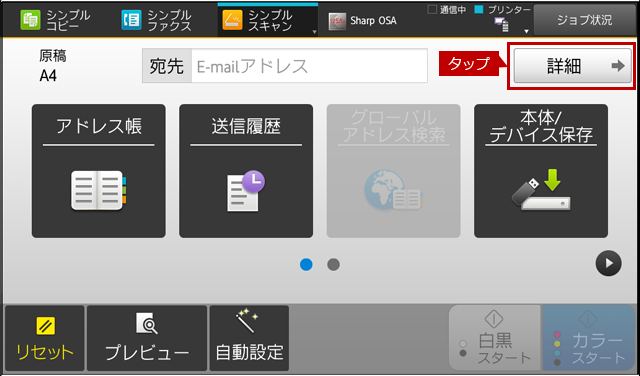Click the 宛先 label
Image resolution: width=640 pixels, height=376 pixels.
pyautogui.click(x=167, y=66)
